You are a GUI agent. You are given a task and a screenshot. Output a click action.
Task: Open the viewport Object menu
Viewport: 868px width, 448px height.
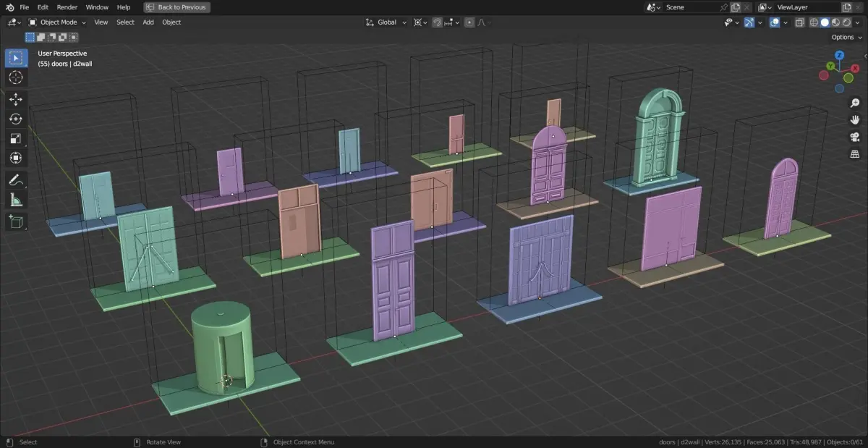pos(171,22)
